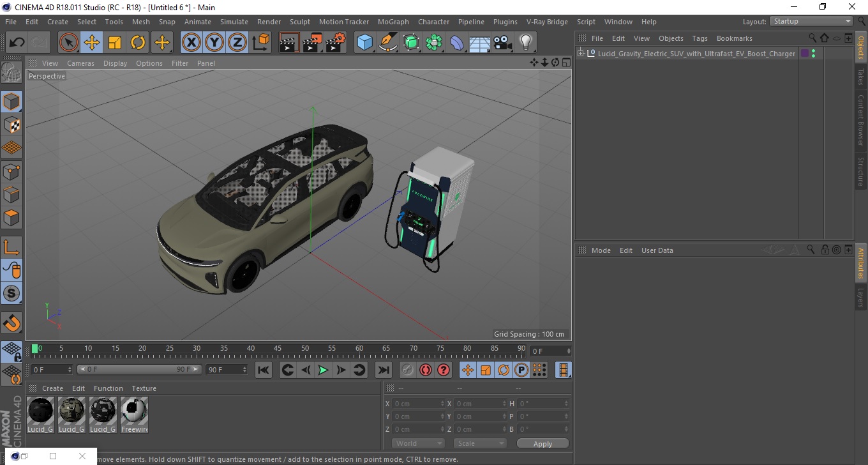Activate the Rotate tool

138,43
